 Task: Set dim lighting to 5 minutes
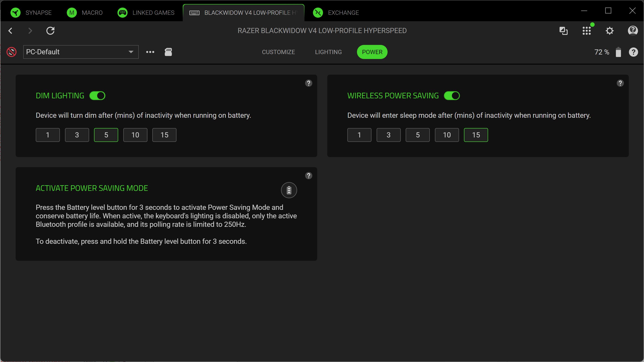pyautogui.click(x=106, y=135)
